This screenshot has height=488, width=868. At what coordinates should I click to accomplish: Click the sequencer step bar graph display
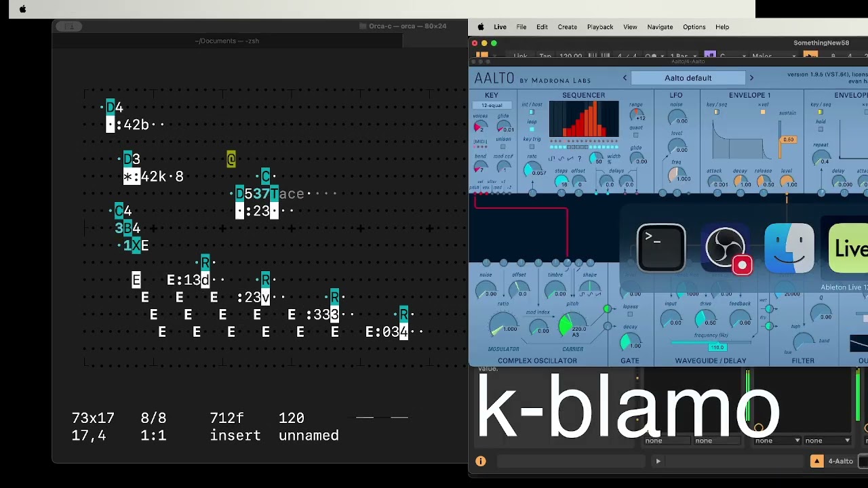[x=584, y=120]
